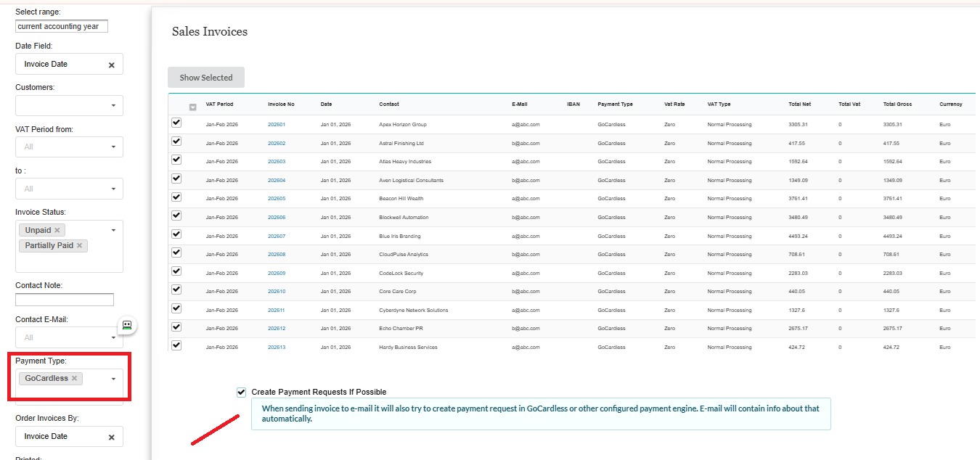Uncheck invoice 202601 Apex Horizon Group row
Viewport: 980px width, 460px height.
(x=176, y=123)
